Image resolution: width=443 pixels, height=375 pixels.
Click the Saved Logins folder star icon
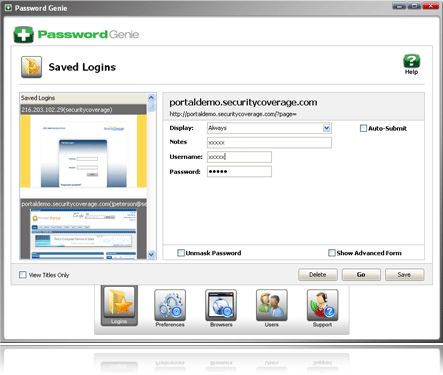click(x=32, y=67)
